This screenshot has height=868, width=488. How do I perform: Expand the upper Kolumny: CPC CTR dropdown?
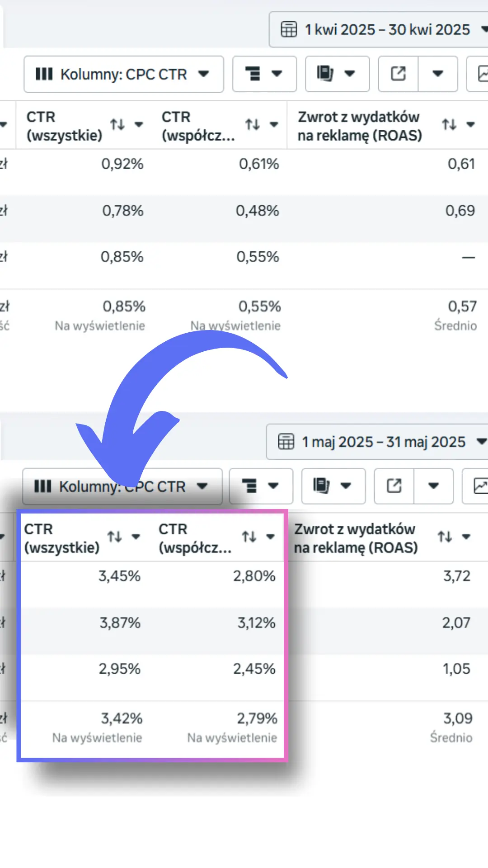point(124,74)
